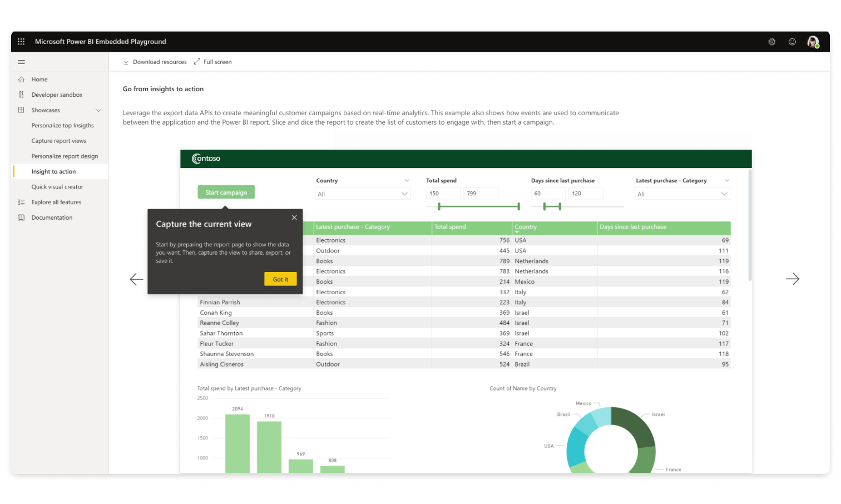Collapse the Showcases section chevron
The height and width of the screenshot is (504, 841).
point(98,110)
